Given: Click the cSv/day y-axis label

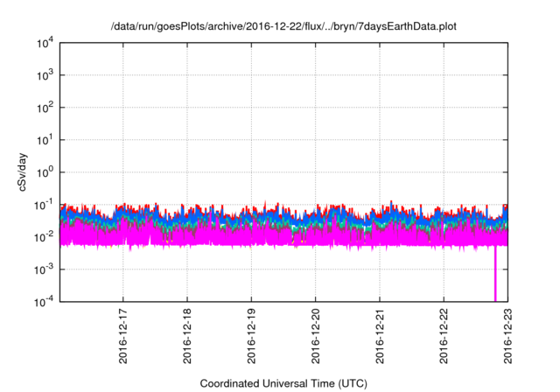Looking at the screenshot, I should coord(22,172).
